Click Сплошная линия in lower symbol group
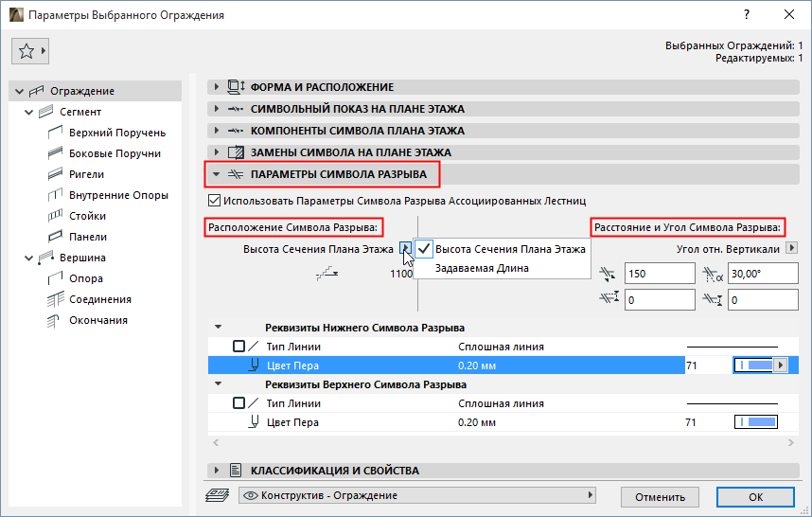The height and width of the screenshot is (517, 812). coord(501,347)
